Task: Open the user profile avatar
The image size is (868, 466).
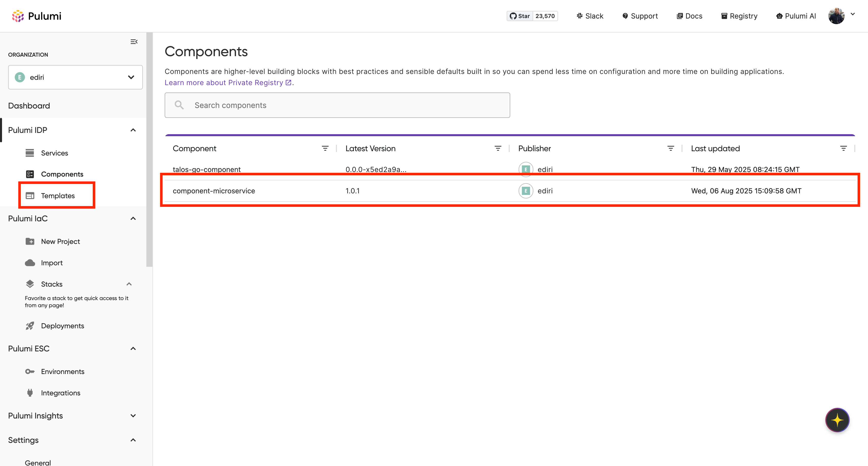Action: (x=836, y=16)
